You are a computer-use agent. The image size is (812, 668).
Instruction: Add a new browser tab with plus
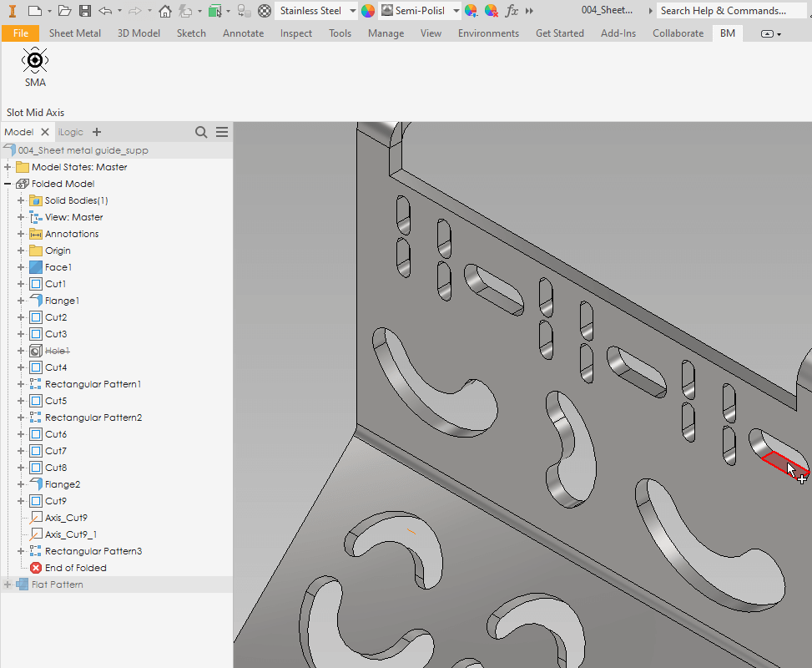(x=97, y=132)
